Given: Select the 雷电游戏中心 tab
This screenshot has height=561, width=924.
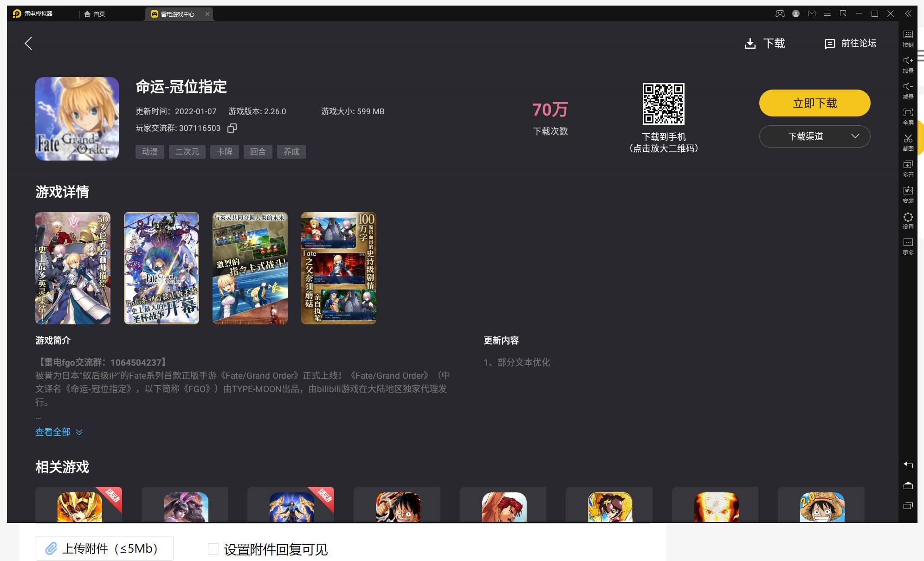Looking at the screenshot, I should pos(177,14).
